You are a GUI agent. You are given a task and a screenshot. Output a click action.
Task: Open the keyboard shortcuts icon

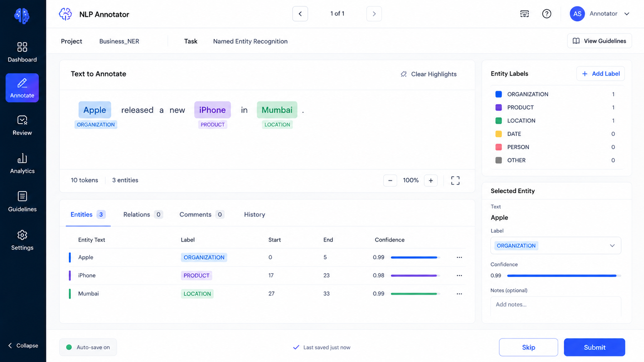(525, 14)
